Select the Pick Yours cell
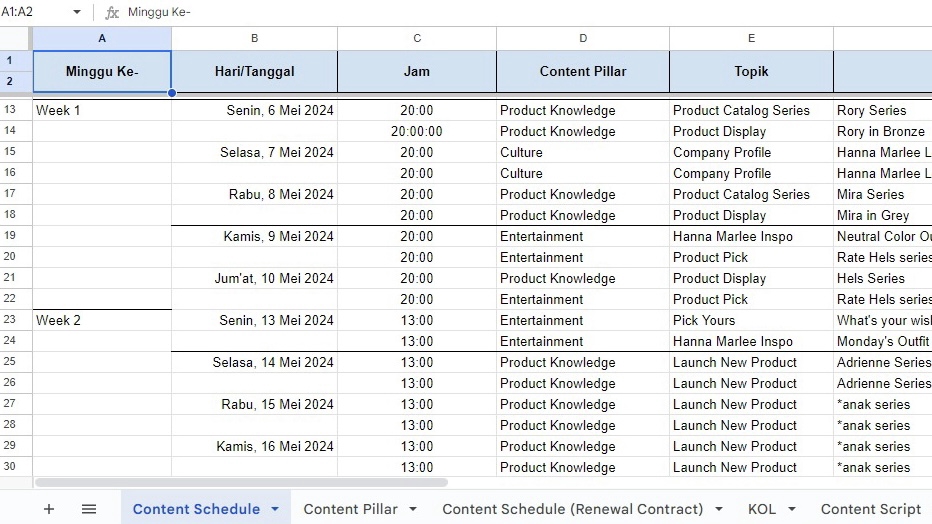 click(751, 320)
